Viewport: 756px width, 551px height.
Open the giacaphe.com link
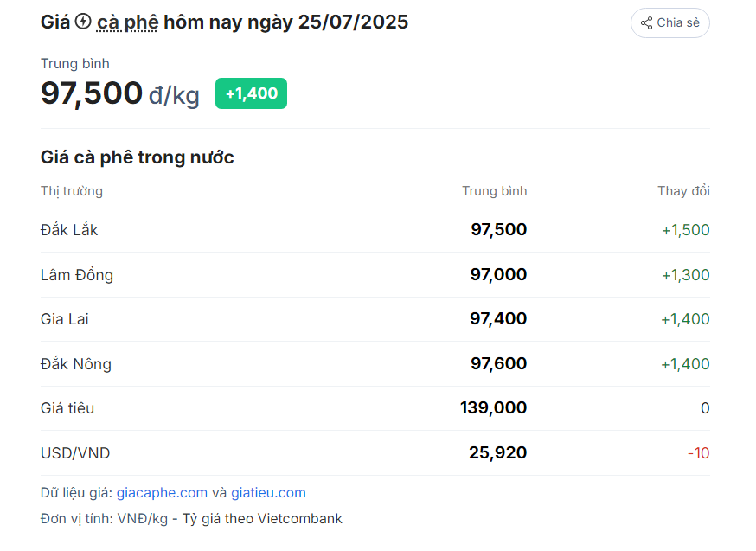coord(162,493)
